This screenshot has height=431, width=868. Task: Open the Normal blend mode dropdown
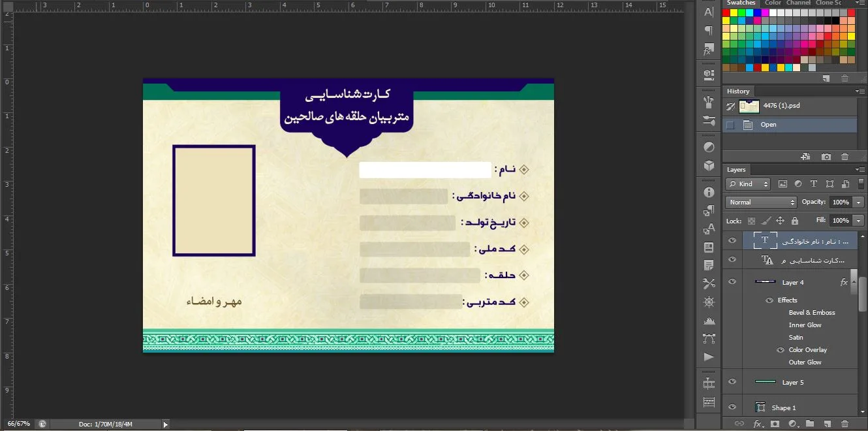point(761,202)
